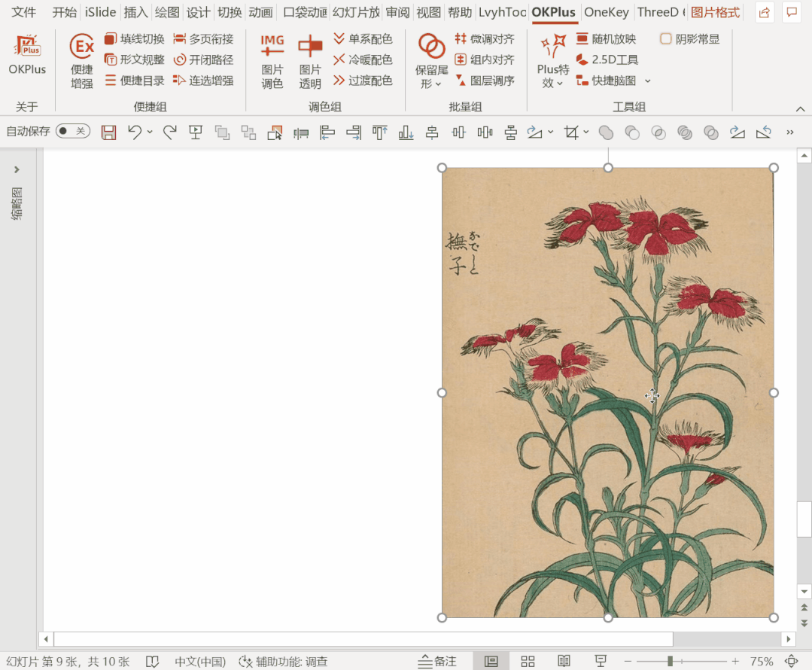Click the Undo arrow
The width and height of the screenshot is (812, 670).
click(x=135, y=132)
